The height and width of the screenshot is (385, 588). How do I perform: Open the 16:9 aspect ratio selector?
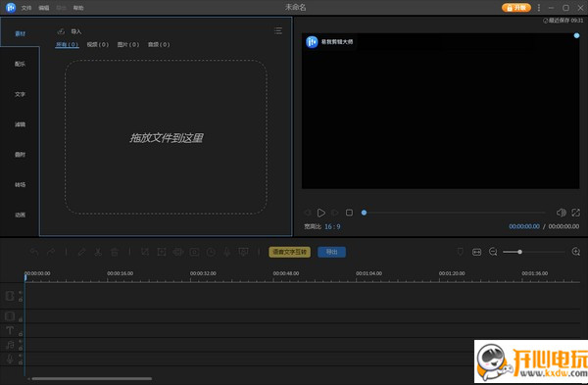point(332,226)
